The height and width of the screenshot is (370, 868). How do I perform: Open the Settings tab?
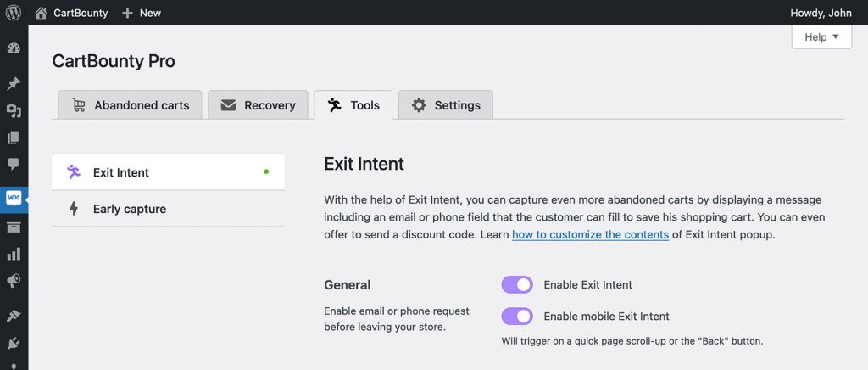pyautogui.click(x=446, y=105)
